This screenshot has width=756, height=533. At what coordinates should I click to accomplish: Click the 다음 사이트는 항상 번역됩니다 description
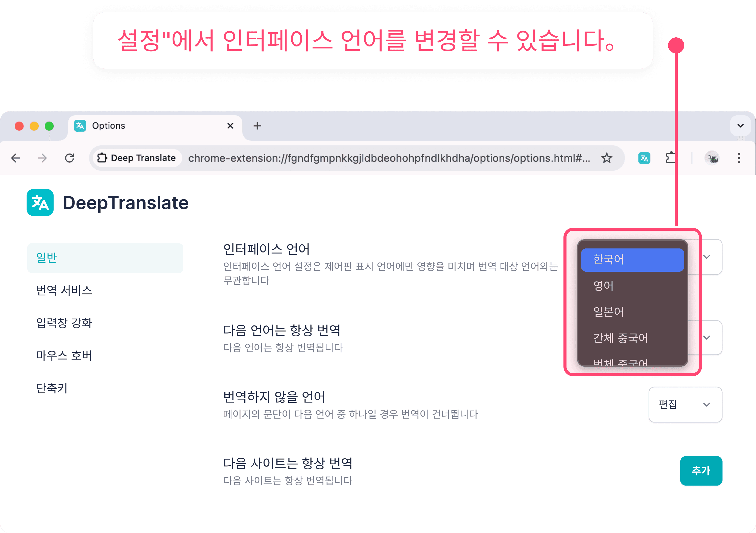tap(288, 481)
